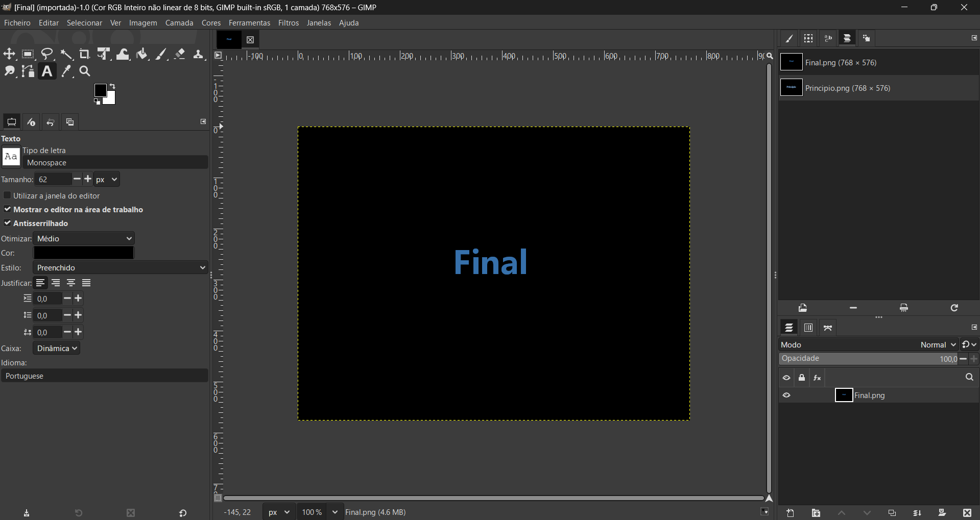Disable the Antisserrilhado checkbox
980x520 pixels.
[7, 223]
